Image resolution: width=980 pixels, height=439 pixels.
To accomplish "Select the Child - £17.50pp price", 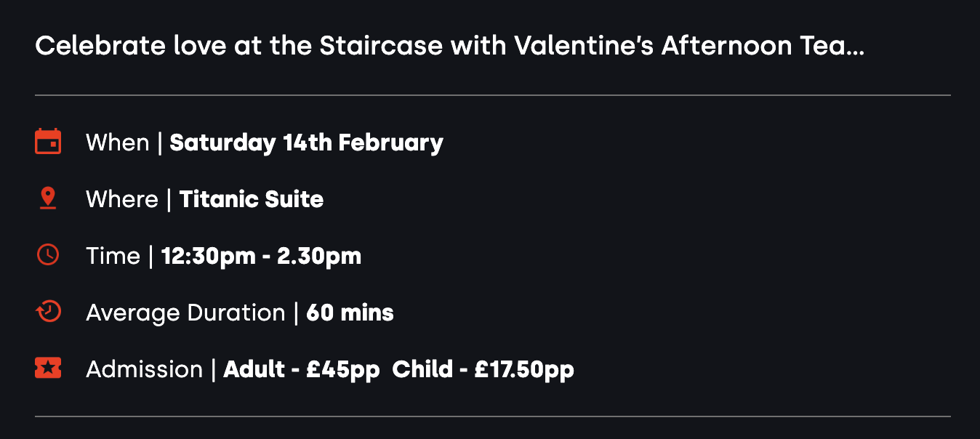I will [483, 369].
